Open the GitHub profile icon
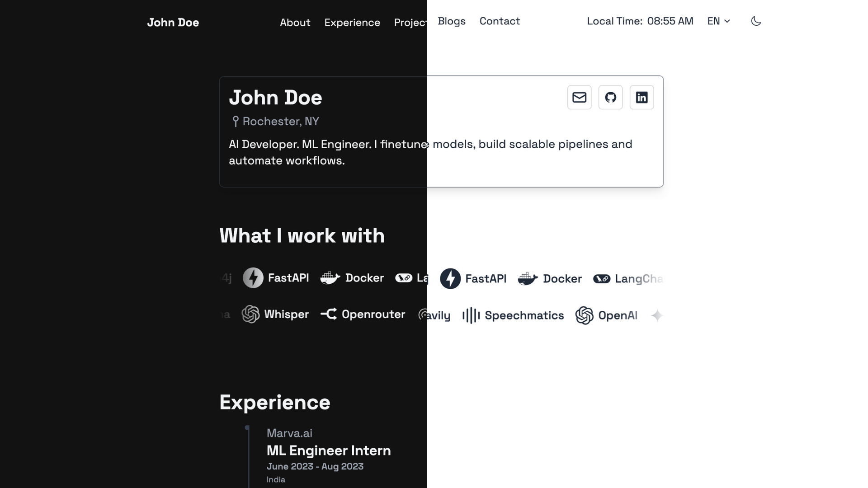The height and width of the screenshot is (488, 868). 610,97
